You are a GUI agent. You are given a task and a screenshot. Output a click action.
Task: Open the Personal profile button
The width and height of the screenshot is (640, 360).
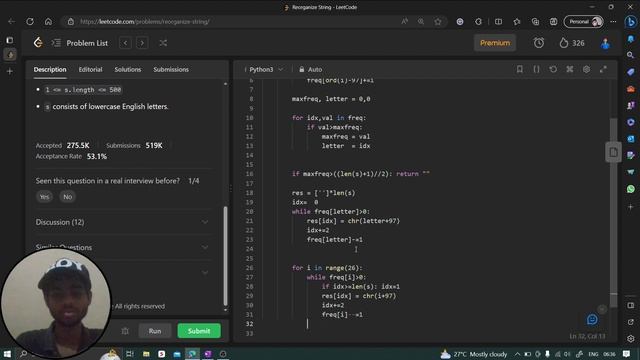tap(584, 22)
